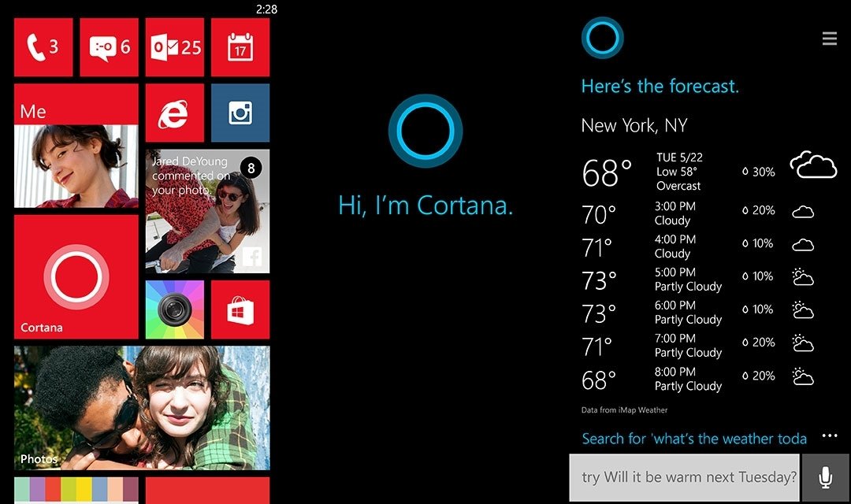Click the 5:00 PM Partly Cloudy row
This screenshot has width=851, height=504.
698,280
